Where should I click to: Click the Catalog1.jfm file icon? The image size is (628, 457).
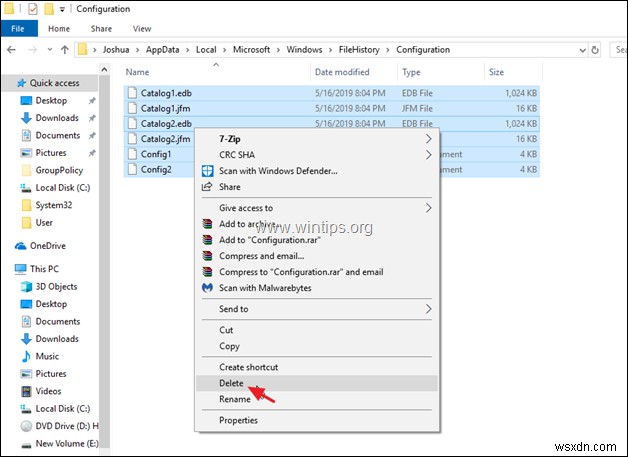tap(132, 108)
